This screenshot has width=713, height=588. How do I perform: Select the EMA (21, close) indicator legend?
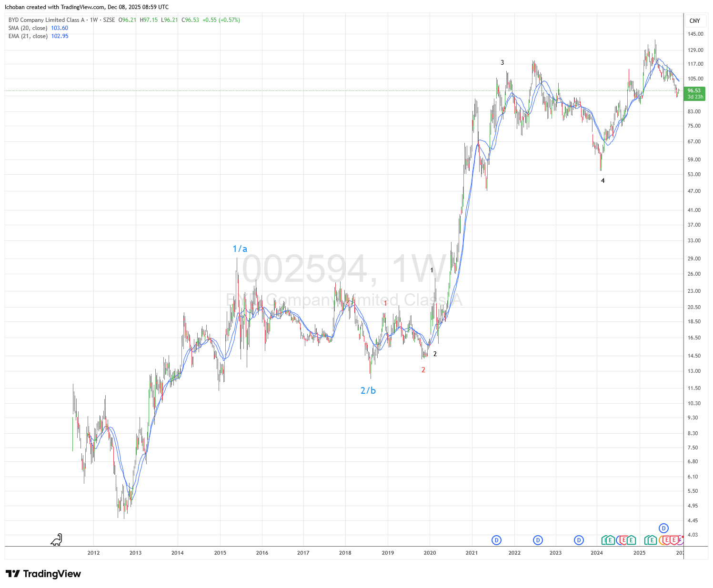pyautogui.click(x=28, y=36)
